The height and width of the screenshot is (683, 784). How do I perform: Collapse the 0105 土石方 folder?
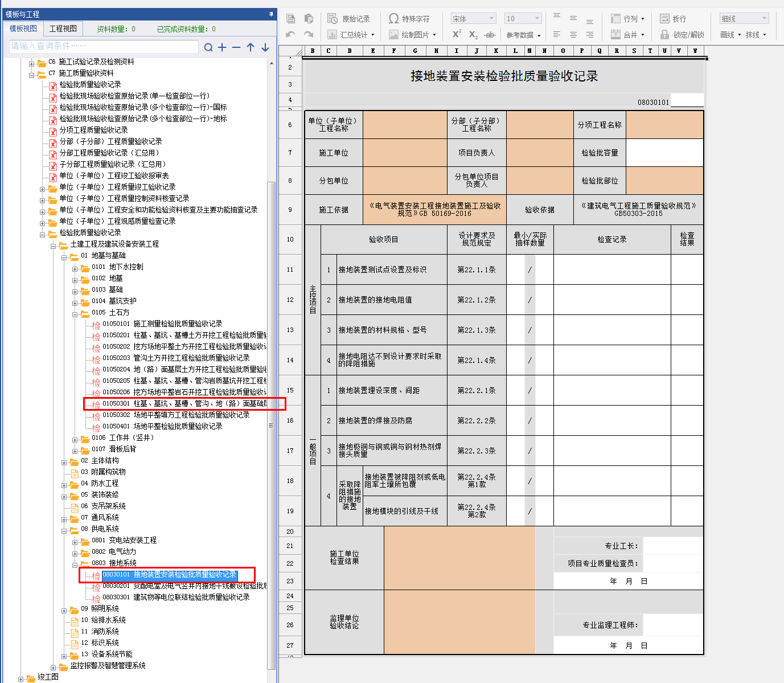[x=75, y=314]
